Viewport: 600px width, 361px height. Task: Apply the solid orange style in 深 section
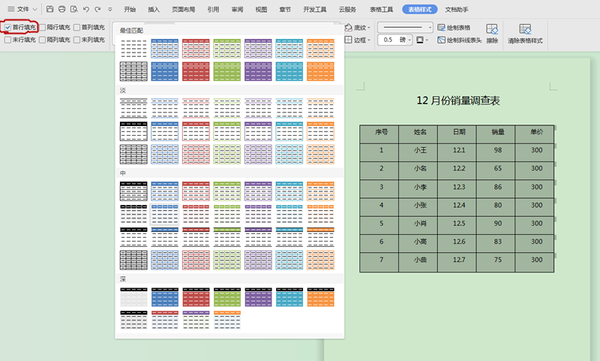pyautogui.click(x=320, y=297)
